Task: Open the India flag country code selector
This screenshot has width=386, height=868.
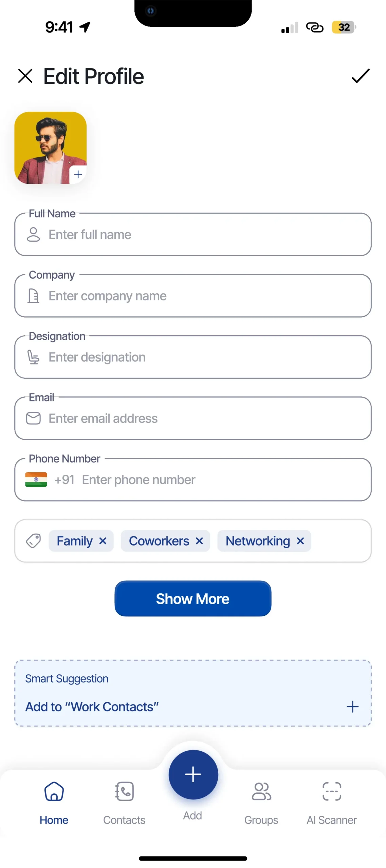Action: (x=36, y=480)
